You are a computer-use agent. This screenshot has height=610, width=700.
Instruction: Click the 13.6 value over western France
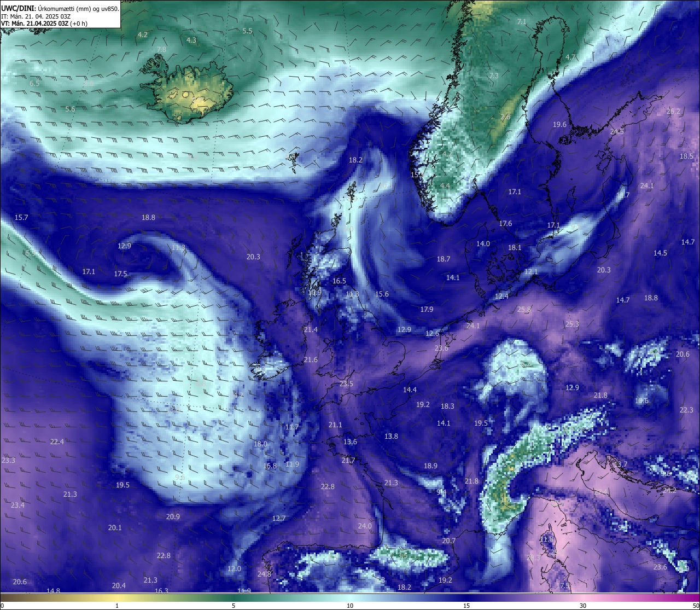350,442
